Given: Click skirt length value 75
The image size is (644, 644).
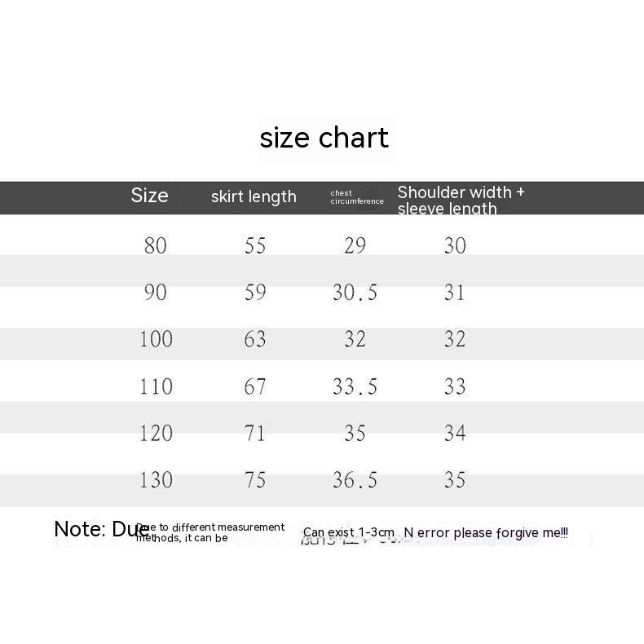Looking at the screenshot, I should coord(255,480).
